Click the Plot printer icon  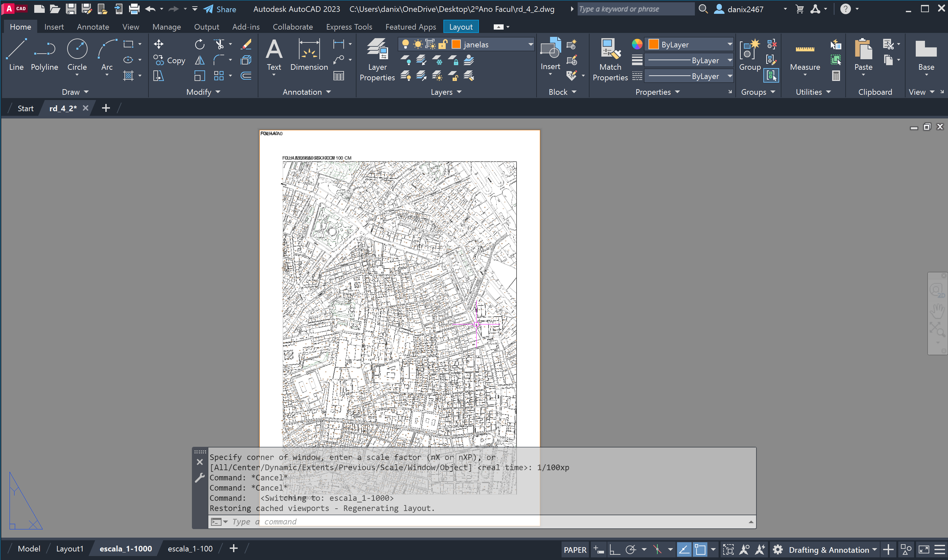pos(134,9)
